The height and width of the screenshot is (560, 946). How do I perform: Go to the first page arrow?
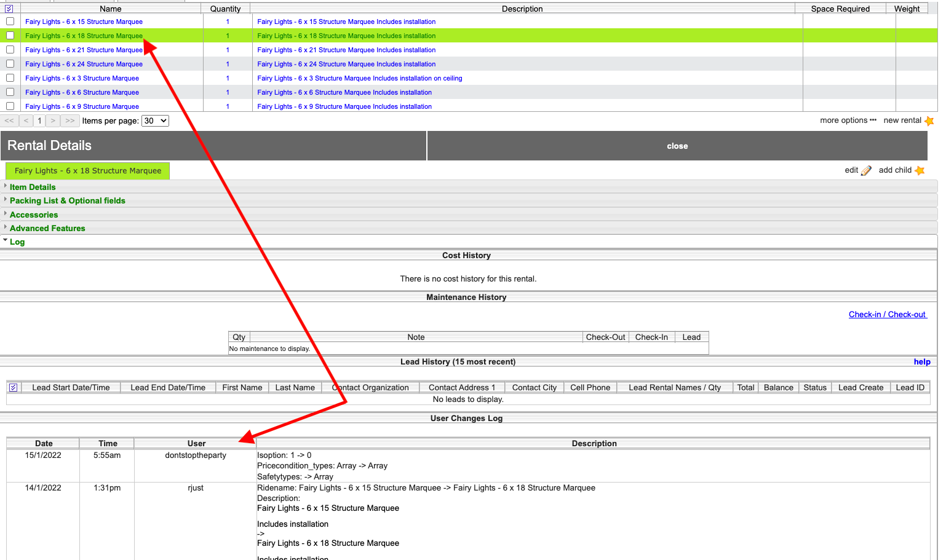[9, 121]
